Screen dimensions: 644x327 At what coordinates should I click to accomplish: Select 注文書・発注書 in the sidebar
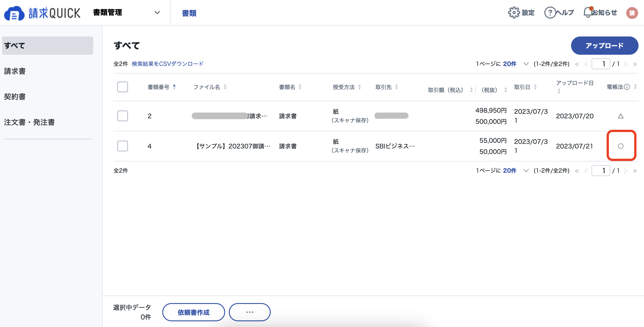29,122
